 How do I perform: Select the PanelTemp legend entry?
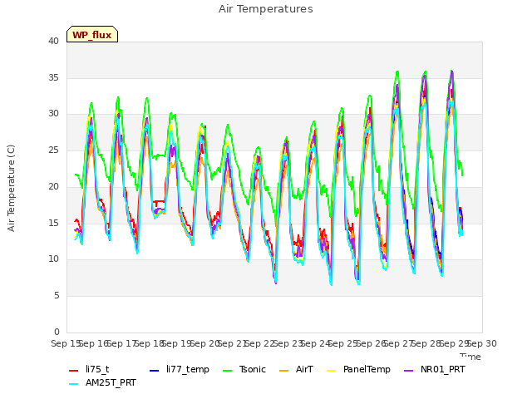click(x=367, y=369)
